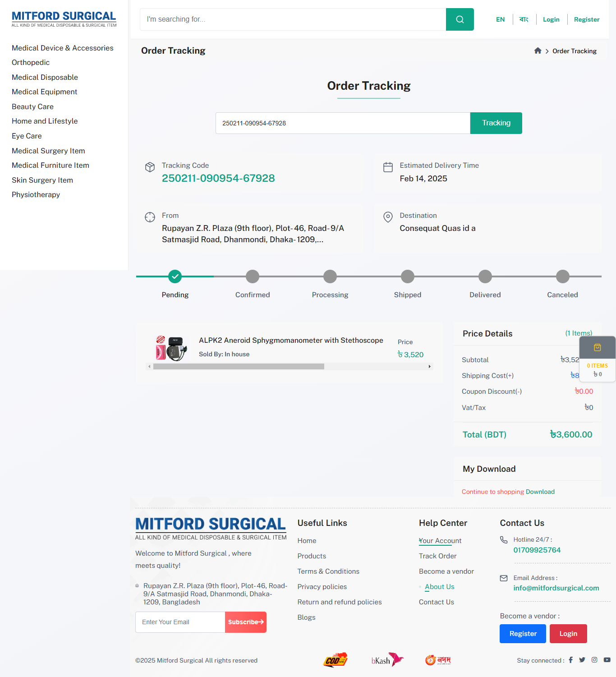
Task: Open the ALPK2 Aneroid Sphygmomanometer product title
Action: [291, 341]
